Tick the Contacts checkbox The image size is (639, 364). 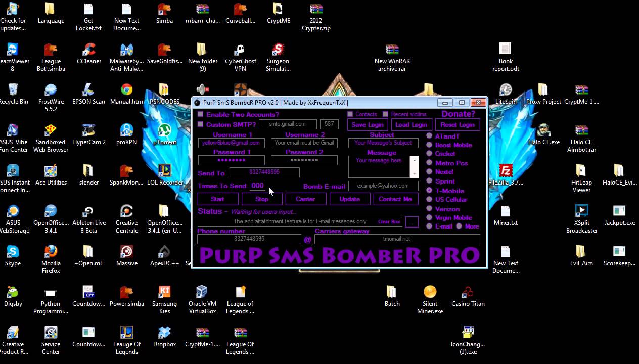click(350, 114)
